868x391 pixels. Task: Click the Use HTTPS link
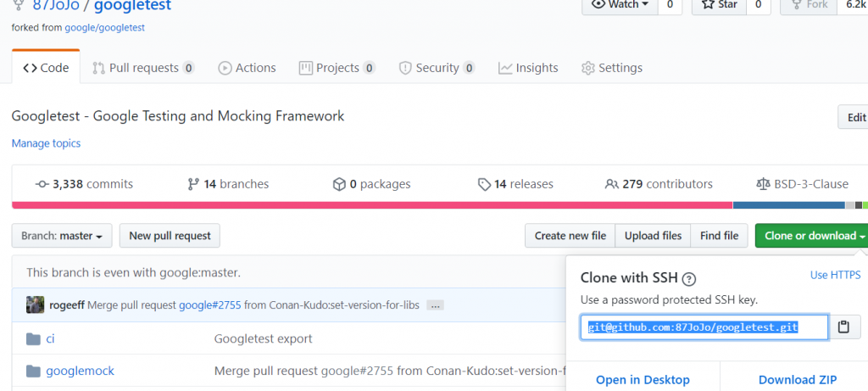click(x=835, y=275)
